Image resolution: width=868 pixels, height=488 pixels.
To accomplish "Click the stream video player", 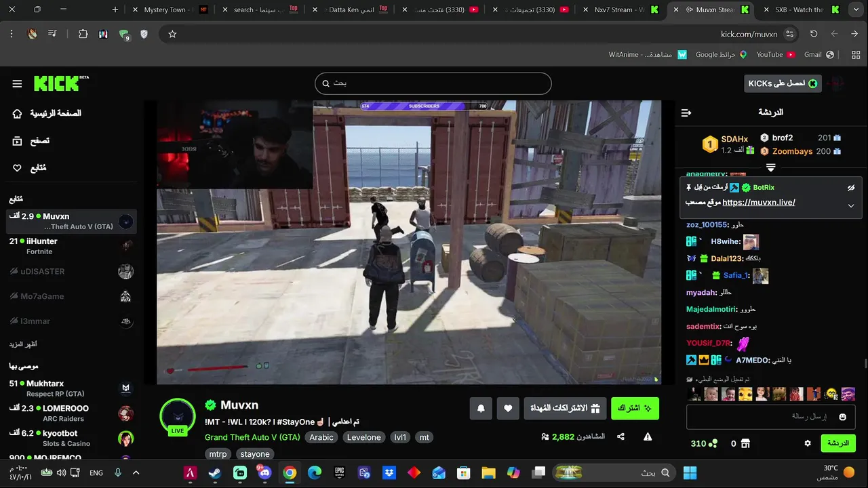I will point(409,242).
